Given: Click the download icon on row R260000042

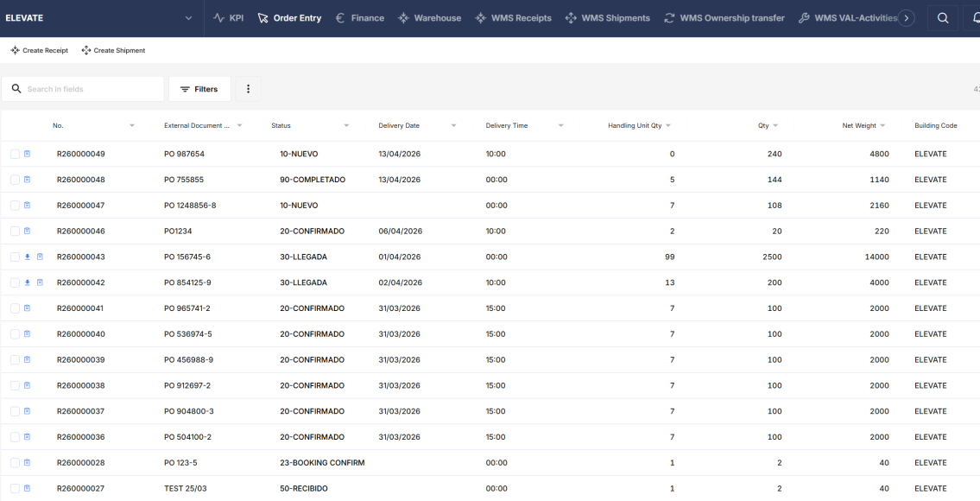Looking at the screenshot, I should tap(28, 282).
